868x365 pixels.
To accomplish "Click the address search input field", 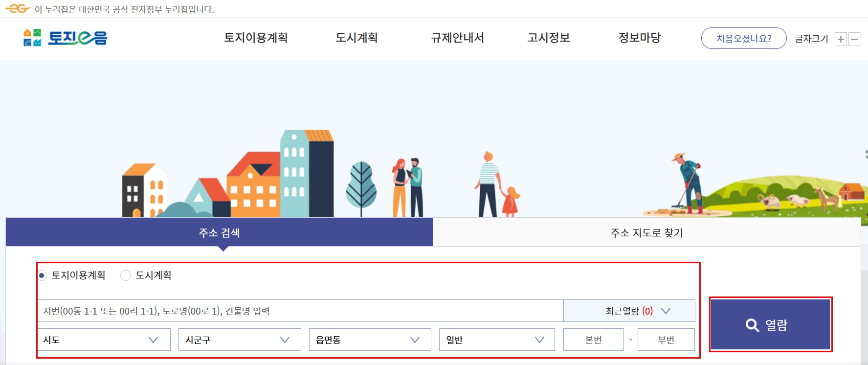I will click(293, 310).
